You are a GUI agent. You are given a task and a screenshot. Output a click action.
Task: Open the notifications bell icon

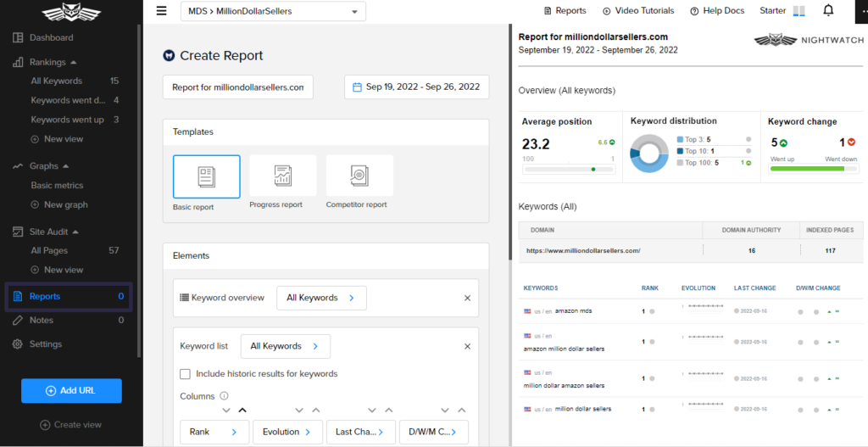pos(828,10)
